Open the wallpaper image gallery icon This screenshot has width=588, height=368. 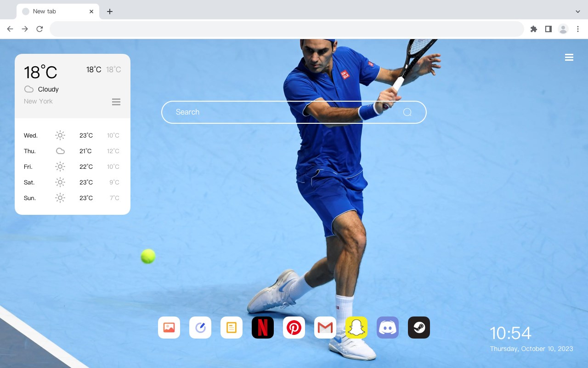point(169,328)
